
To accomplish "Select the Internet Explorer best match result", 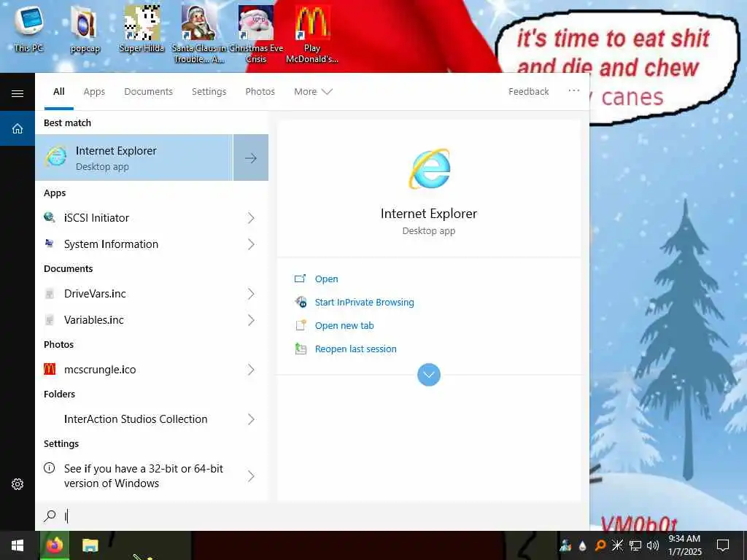I will tap(134, 157).
